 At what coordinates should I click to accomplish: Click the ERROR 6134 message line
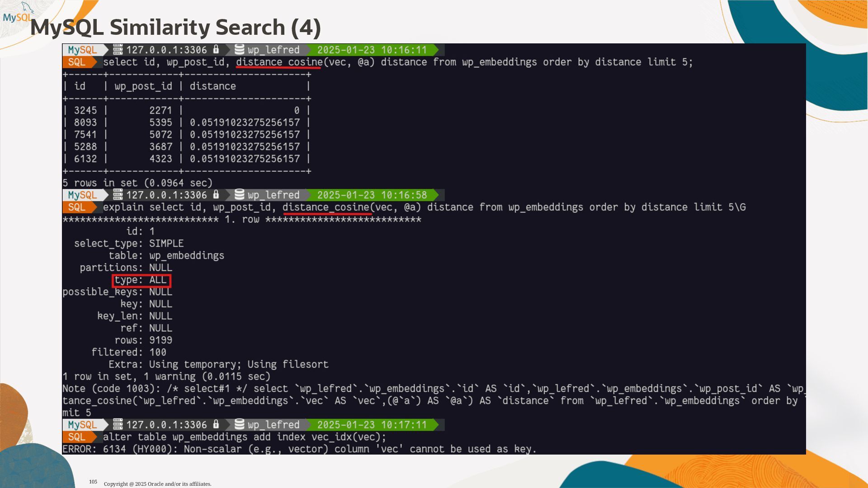point(298,449)
